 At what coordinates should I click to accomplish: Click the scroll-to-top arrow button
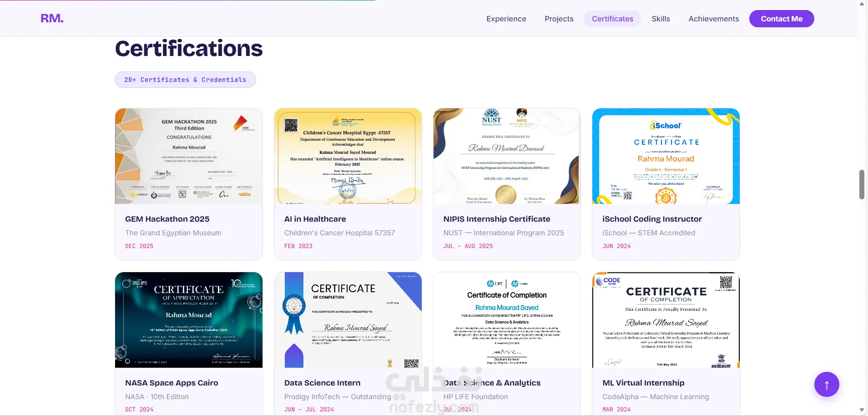827,385
